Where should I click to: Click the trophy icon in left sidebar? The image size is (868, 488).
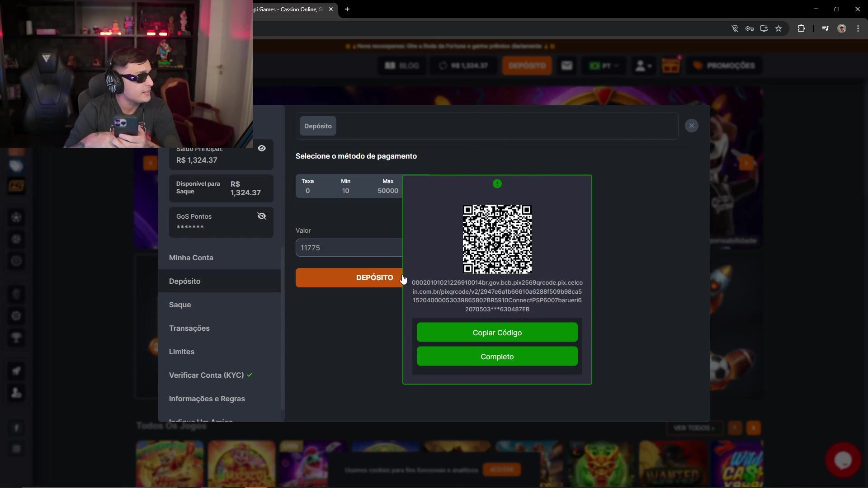[16, 338]
